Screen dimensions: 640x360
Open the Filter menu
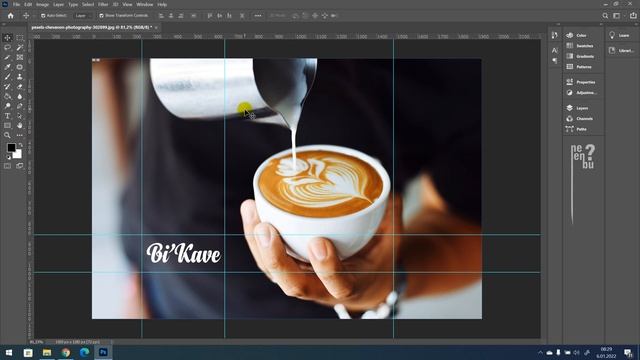tap(103, 4)
